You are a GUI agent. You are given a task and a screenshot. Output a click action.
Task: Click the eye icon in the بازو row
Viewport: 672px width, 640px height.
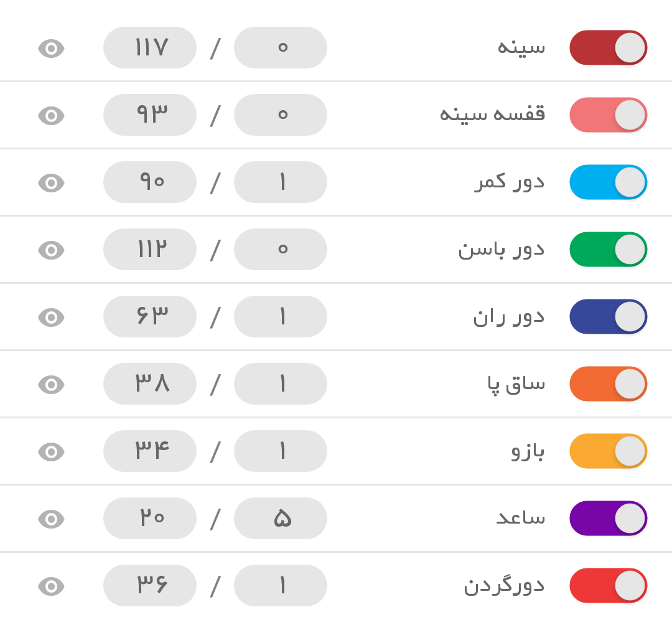click(x=51, y=451)
